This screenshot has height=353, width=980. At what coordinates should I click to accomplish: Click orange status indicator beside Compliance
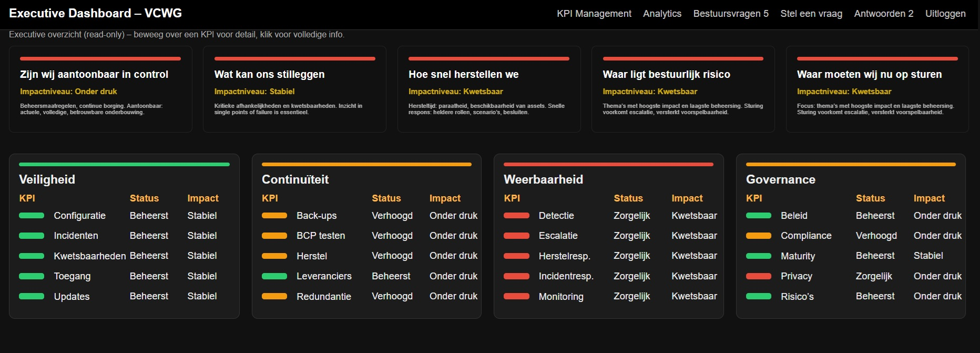coord(759,236)
